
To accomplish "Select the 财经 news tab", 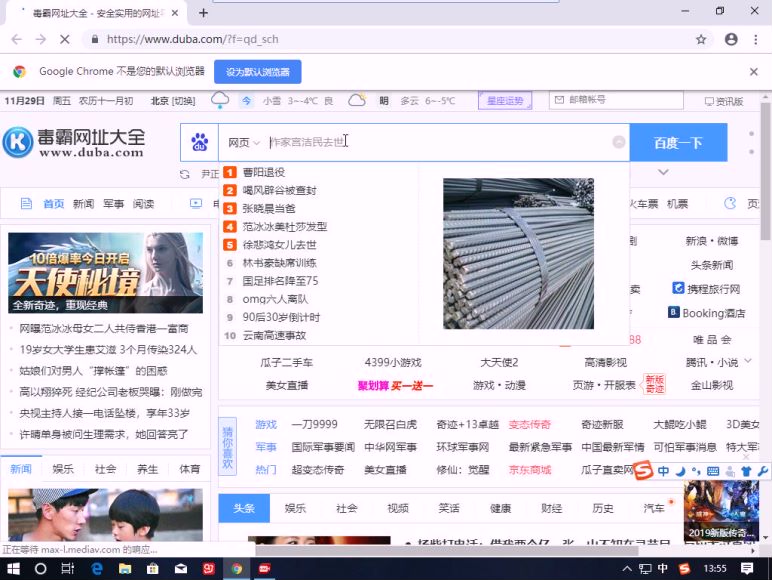I will (551, 508).
